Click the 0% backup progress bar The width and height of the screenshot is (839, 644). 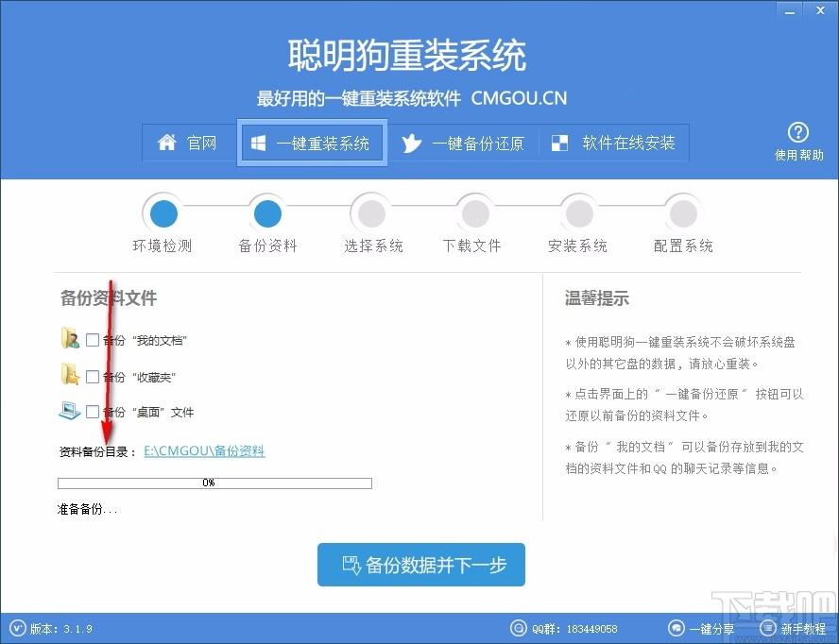click(x=214, y=483)
